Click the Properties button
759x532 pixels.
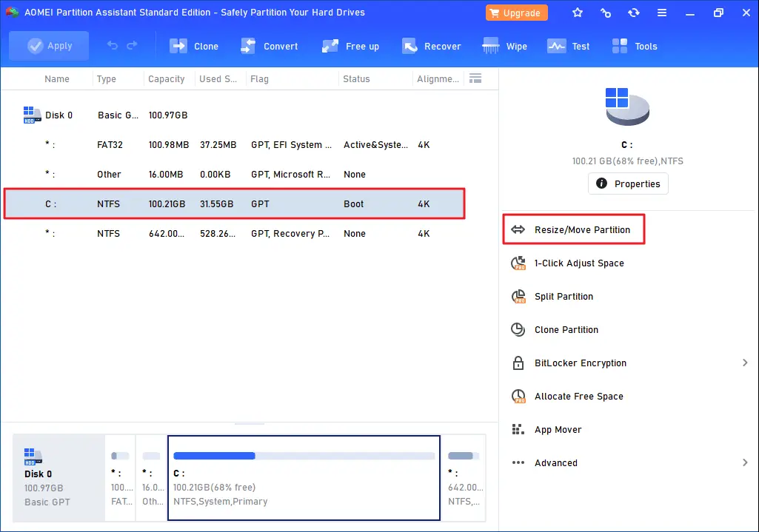click(628, 183)
